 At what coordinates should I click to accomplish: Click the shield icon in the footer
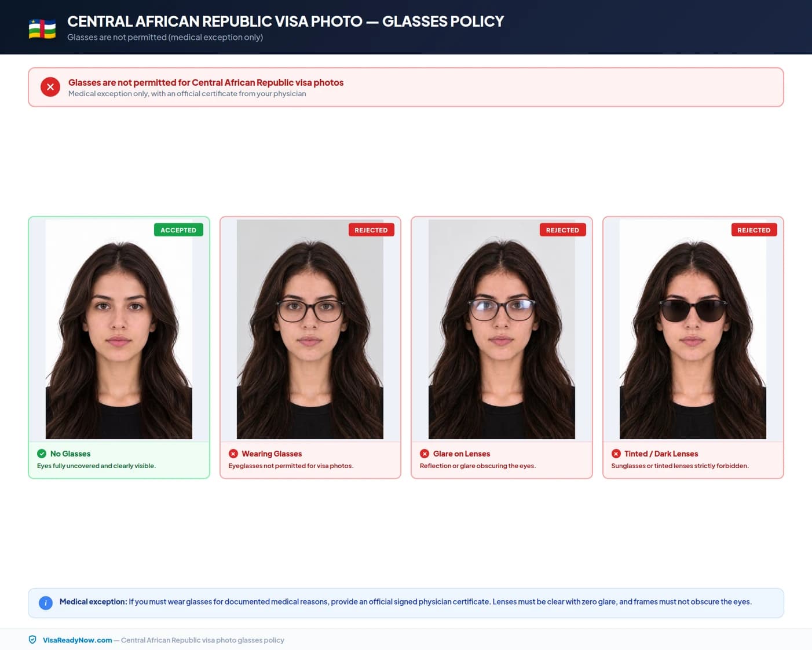click(x=32, y=640)
